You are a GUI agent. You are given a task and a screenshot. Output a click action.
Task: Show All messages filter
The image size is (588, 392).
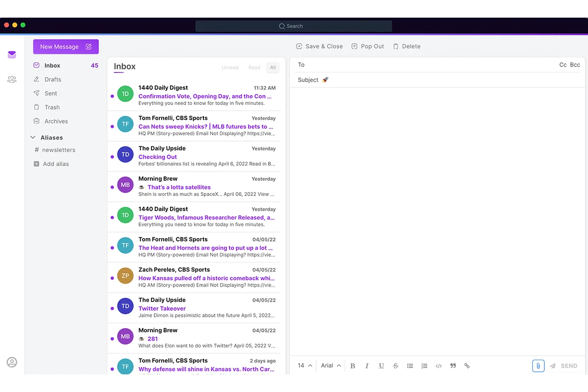[273, 68]
